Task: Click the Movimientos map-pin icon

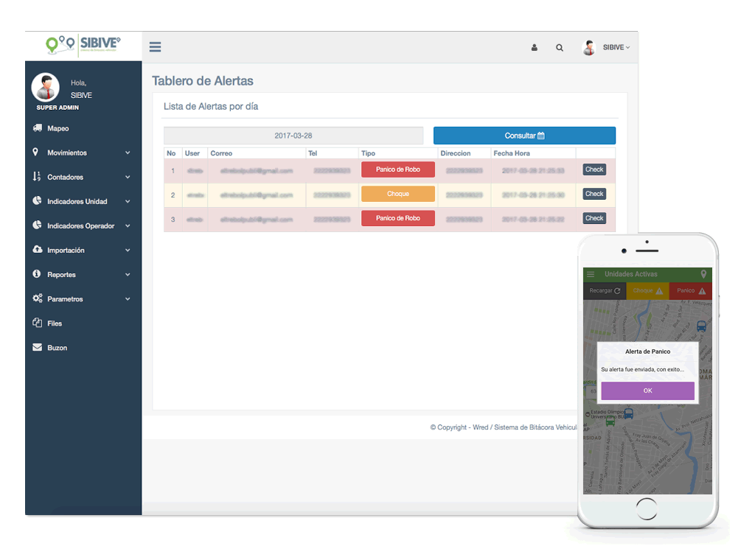Action: tap(38, 153)
